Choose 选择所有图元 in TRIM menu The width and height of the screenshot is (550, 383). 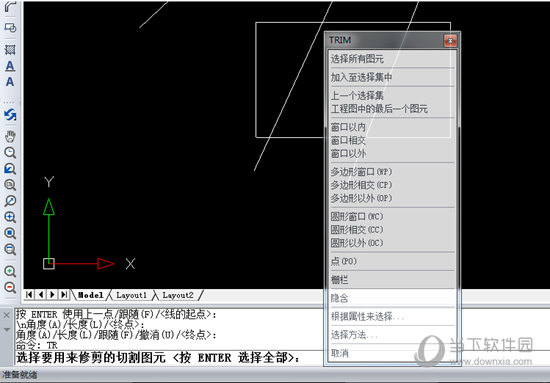(392, 59)
